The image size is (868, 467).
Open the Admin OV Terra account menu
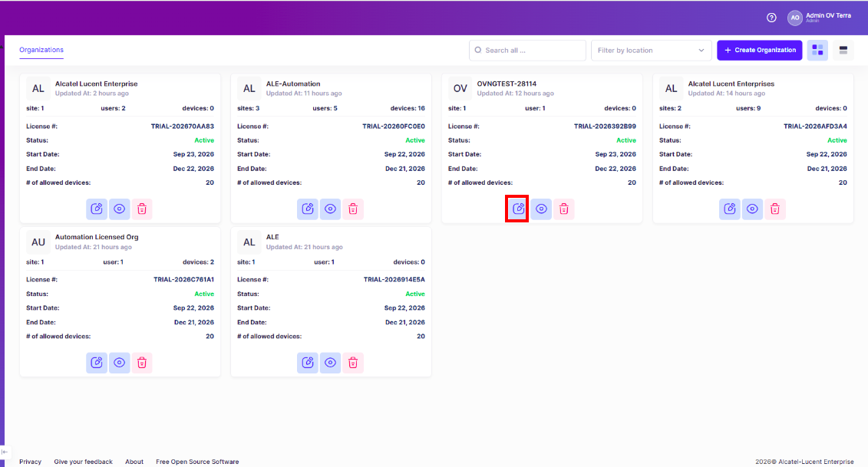click(x=820, y=18)
